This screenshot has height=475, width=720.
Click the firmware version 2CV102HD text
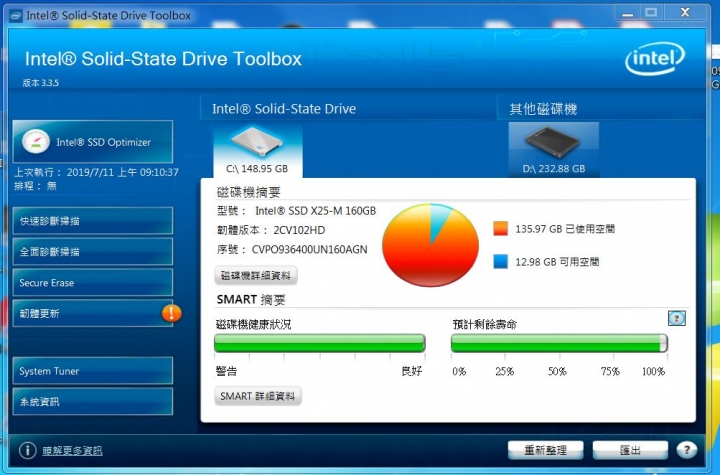click(299, 230)
